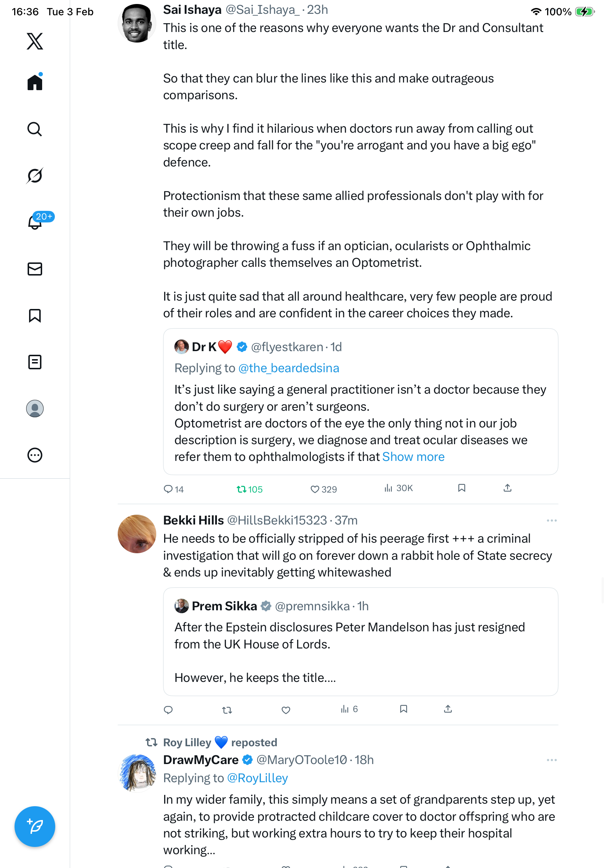Open Messages envelope icon
The height and width of the screenshot is (868, 606).
pos(35,269)
